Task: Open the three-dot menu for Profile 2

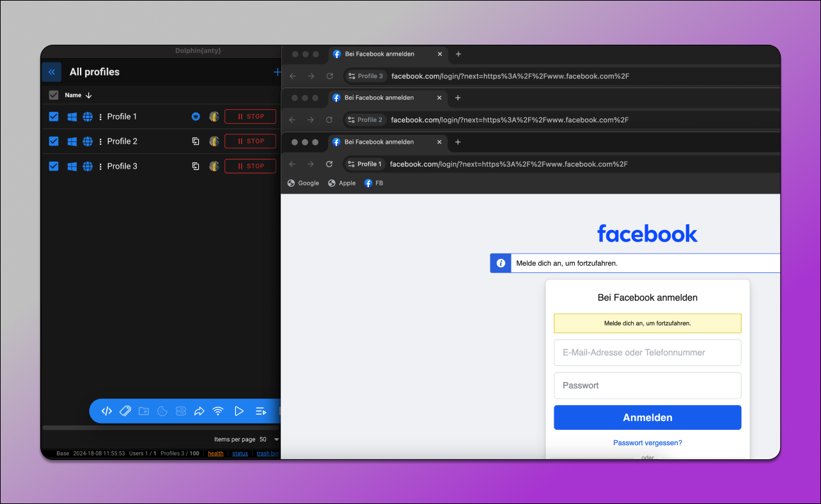Action: (100, 142)
